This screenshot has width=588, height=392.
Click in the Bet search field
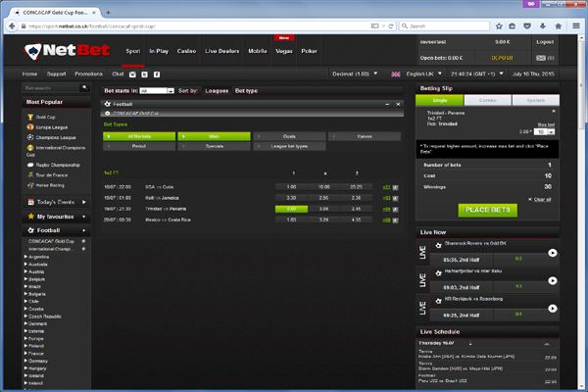tap(52, 88)
